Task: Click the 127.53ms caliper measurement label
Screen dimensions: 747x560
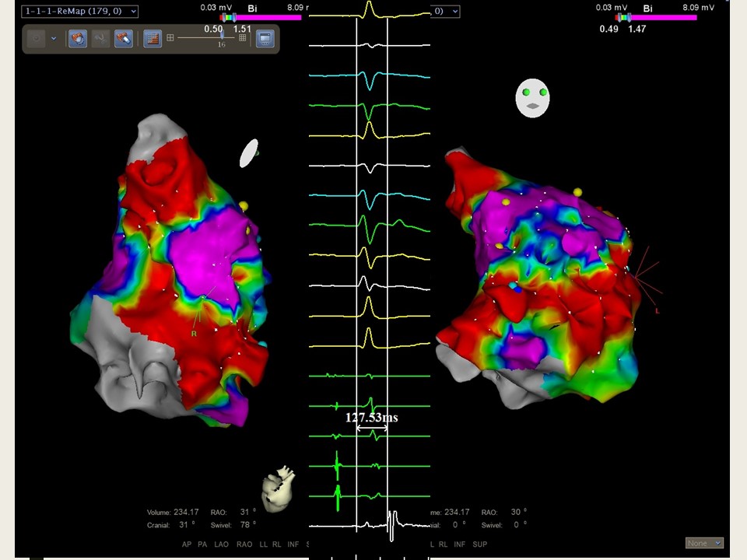Action: point(372,418)
